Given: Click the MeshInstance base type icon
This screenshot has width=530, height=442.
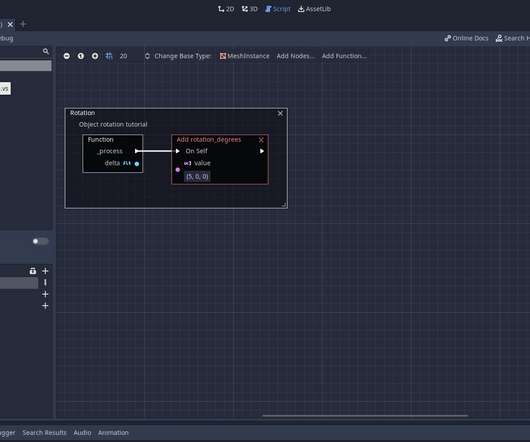Looking at the screenshot, I should click(x=223, y=56).
